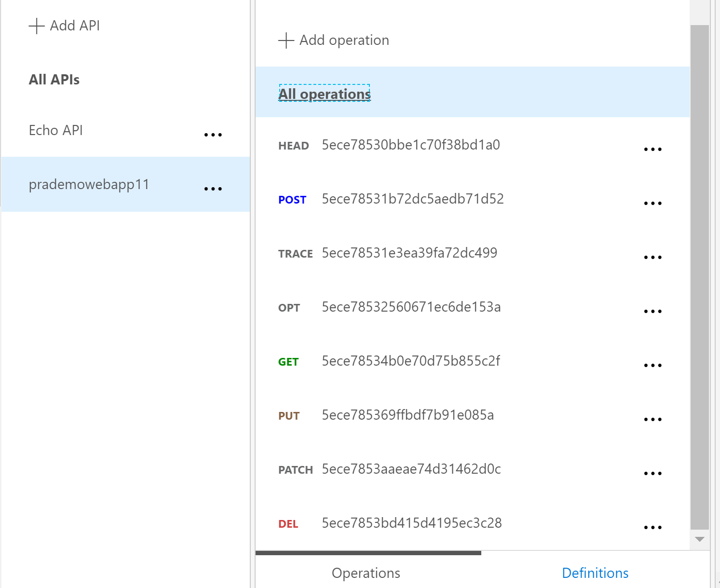Click the down arrow on the vertical scrollbar

tap(699, 539)
